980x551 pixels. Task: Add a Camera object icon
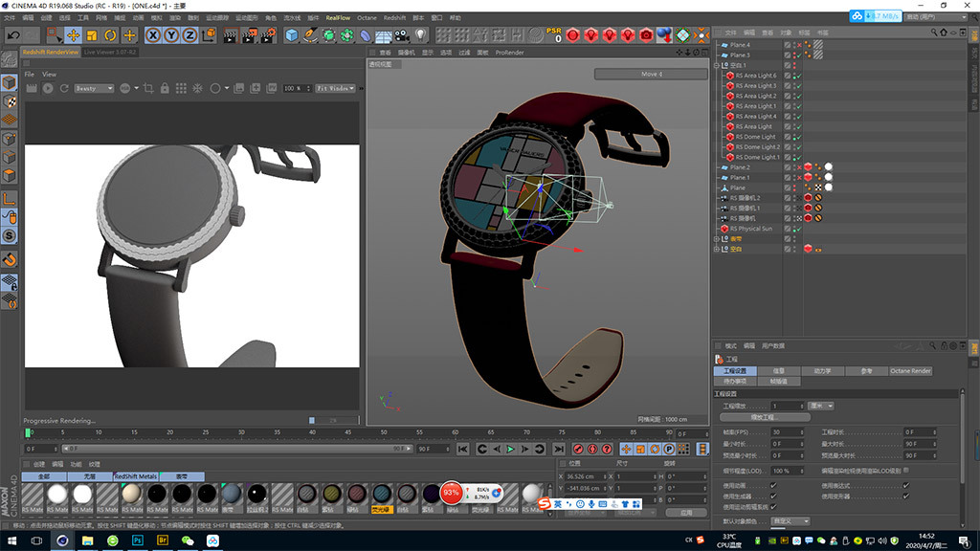coord(402,35)
